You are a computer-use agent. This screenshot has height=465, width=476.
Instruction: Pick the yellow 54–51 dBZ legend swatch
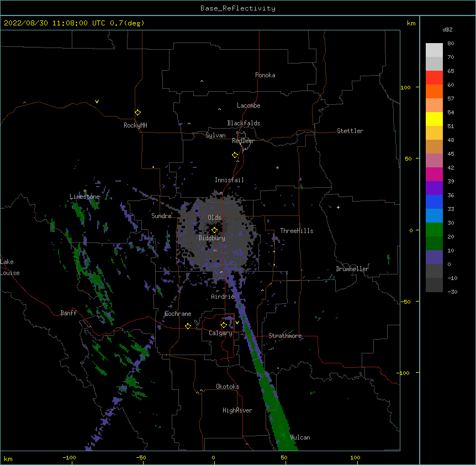tap(434, 119)
